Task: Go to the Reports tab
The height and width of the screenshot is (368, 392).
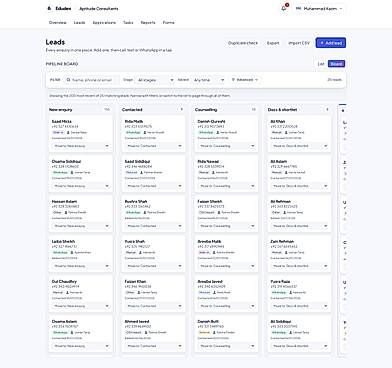Action: pos(148,23)
